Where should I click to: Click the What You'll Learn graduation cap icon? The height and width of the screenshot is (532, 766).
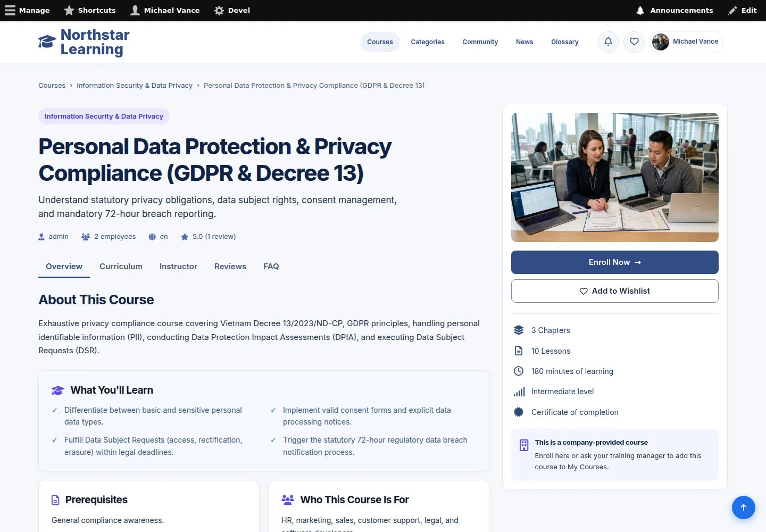coord(58,390)
